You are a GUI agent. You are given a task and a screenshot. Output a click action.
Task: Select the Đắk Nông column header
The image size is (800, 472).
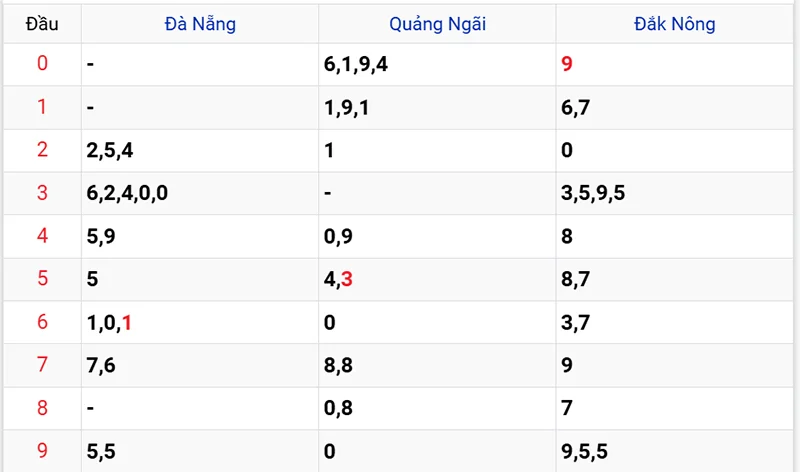[675, 23]
